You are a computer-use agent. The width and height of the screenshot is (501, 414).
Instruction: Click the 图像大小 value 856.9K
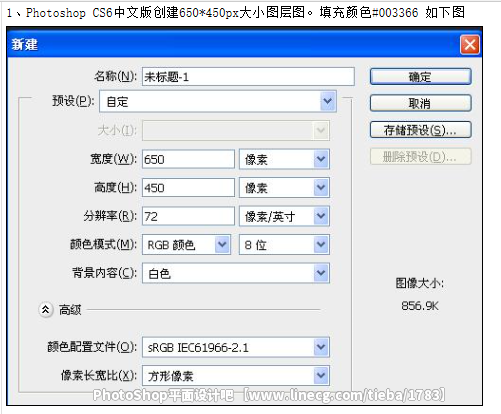420,306
